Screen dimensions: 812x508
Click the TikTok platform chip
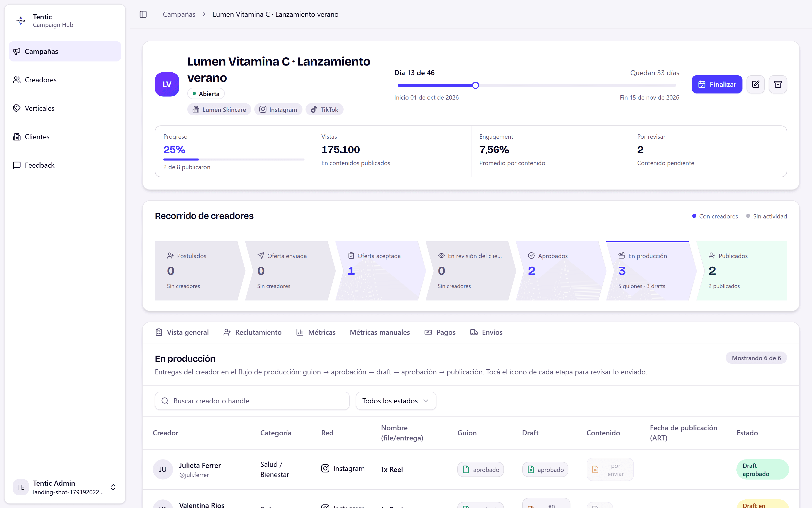(324, 109)
